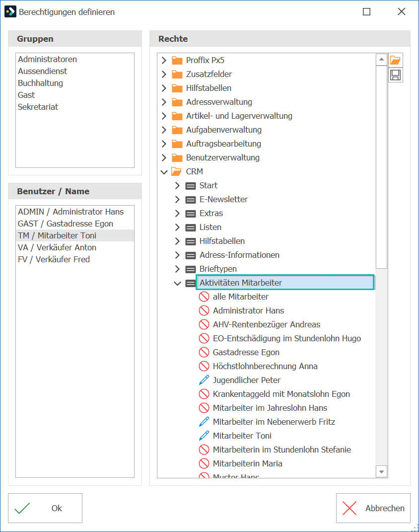Click the scroll up arrow of Rechte tree

382,60
